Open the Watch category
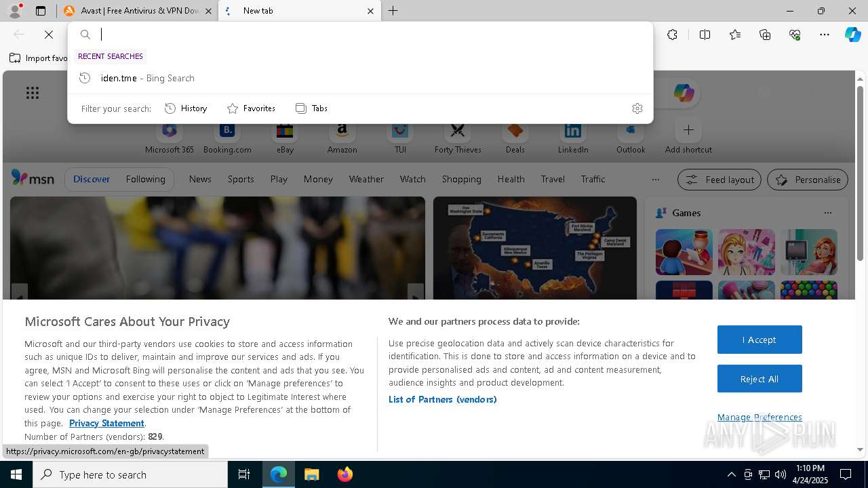Screen dimensions: 868x488 [412, 180]
